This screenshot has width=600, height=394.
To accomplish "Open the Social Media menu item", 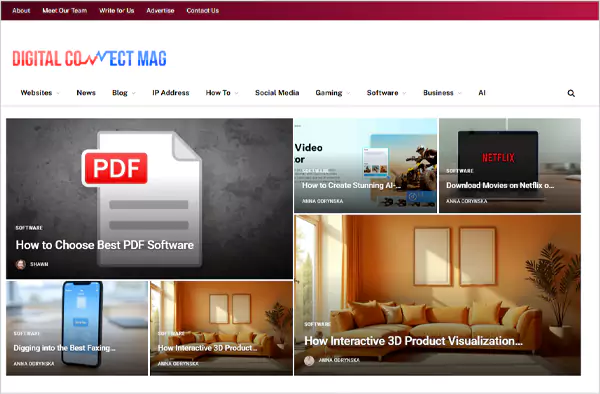I will [277, 93].
